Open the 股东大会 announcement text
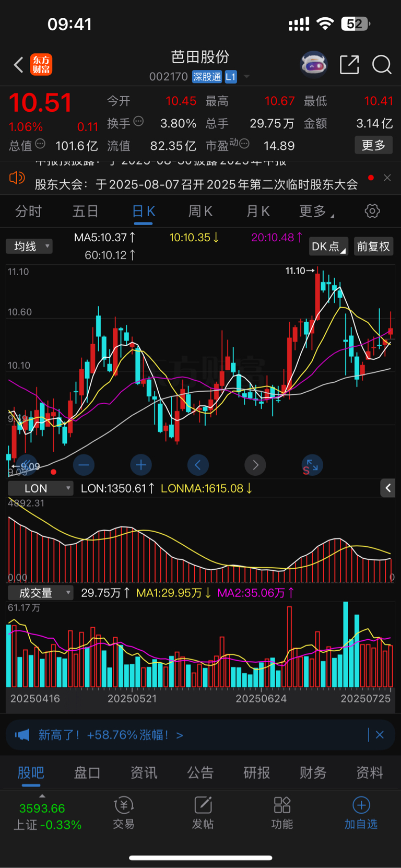401x868 pixels. click(x=196, y=184)
